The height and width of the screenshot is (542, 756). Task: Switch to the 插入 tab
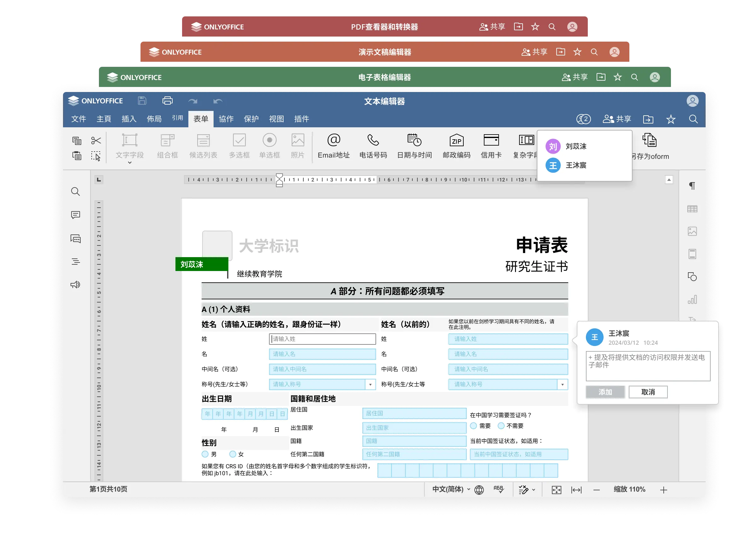coord(129,119)
